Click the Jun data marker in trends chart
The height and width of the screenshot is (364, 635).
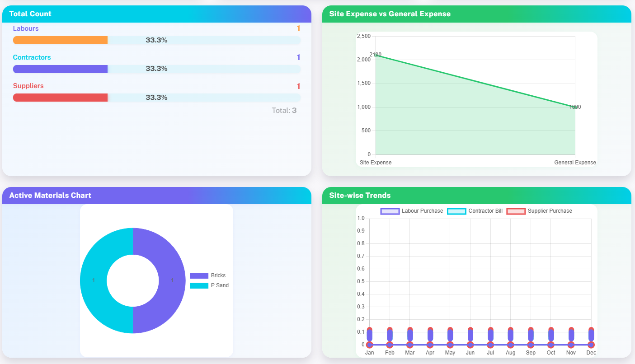click(x=470, y=345)
